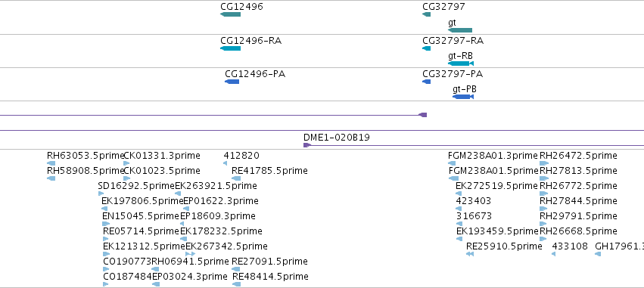
Task: Select the DME1-020B19 clone start marker
Action: pyautogui.click(x=307, y=145)
